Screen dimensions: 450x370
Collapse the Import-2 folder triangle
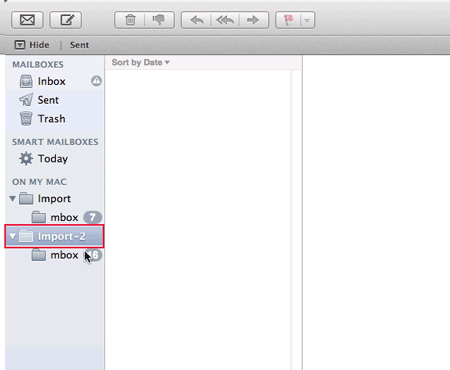tap(13, 236)
